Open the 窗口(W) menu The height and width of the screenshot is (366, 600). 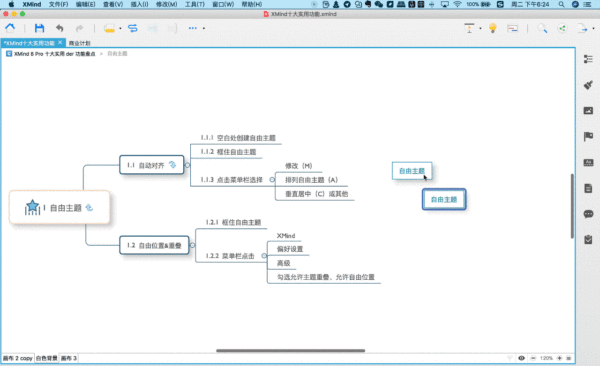click(223, 4)
